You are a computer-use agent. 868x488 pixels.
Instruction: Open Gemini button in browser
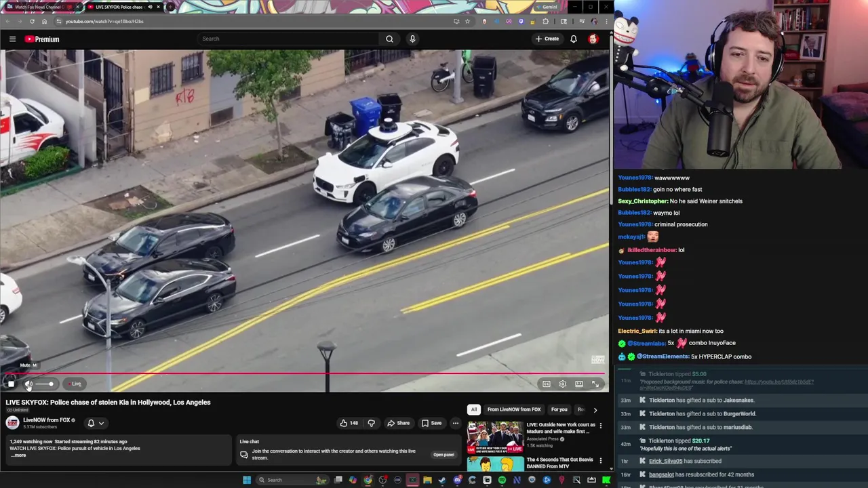(547, 7)
